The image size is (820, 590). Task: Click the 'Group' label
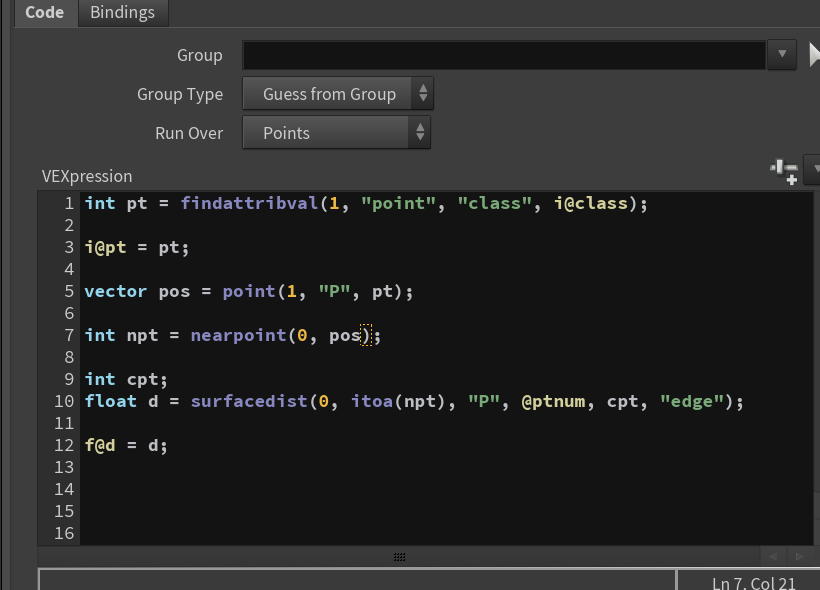pyautogui.click(x=199, y=55)
